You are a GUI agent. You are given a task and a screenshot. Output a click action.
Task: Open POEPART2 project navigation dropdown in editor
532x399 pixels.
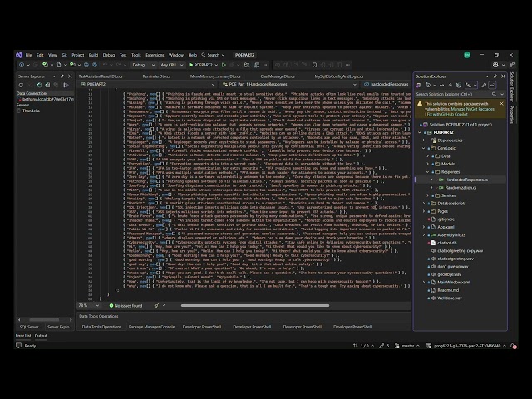pos(147,84)
